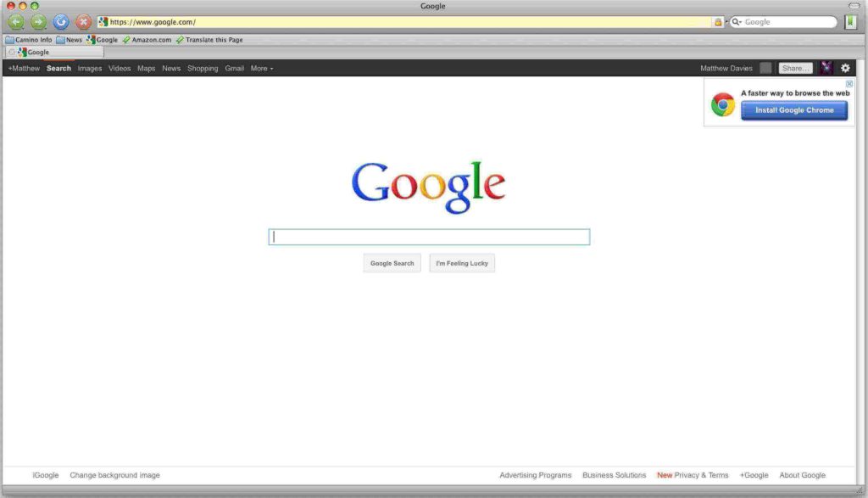Open the settings gear icon
The image size is (868, 498).
(x=845, y=68)
